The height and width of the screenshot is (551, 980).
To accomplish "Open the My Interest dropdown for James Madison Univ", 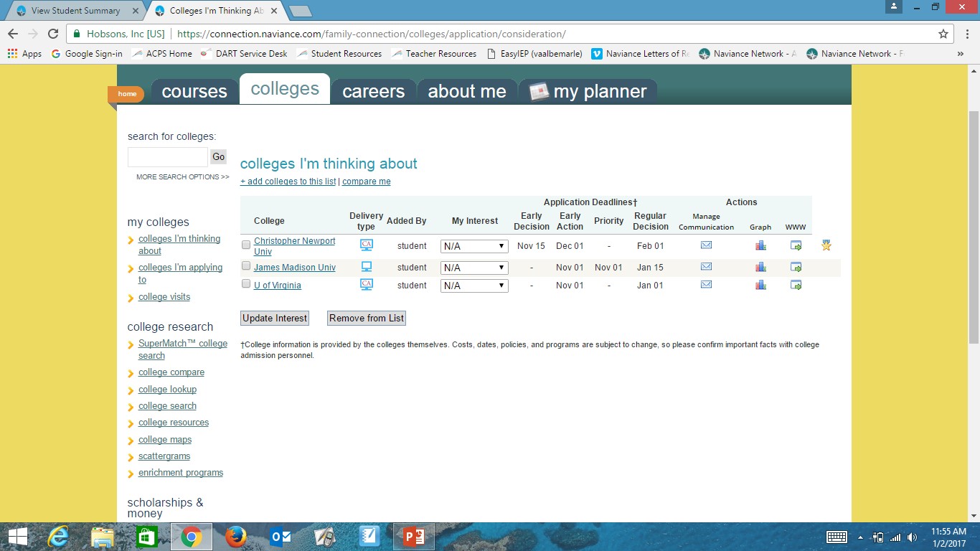I will pyautogui.click(x=474, y=267).
